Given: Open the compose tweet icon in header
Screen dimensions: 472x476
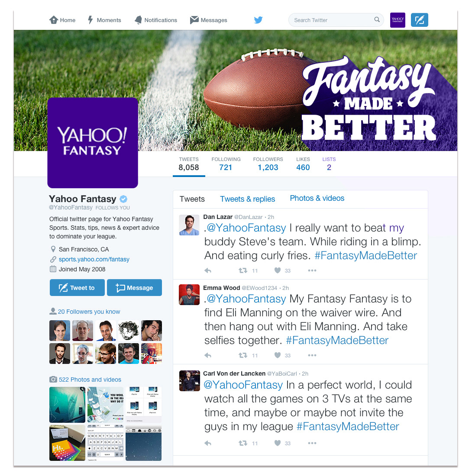Looking at the screenshot, I should tap(420, 20).
